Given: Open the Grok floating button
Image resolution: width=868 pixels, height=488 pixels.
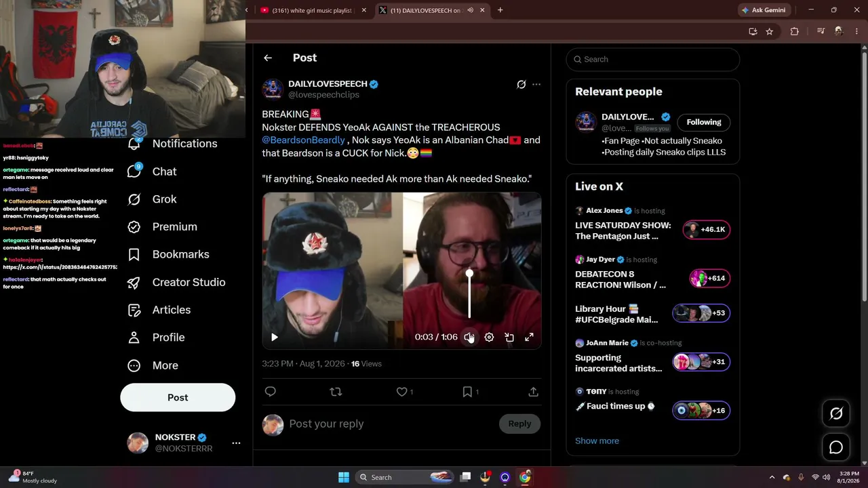Looking at the screenshot, I should pyautogui.click(x=836, y=413).
